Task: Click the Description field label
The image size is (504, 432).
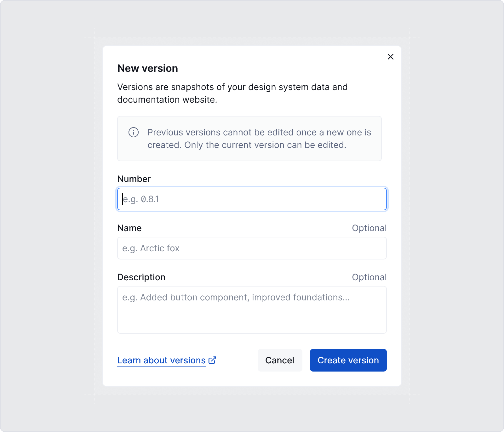Action: 141,277
